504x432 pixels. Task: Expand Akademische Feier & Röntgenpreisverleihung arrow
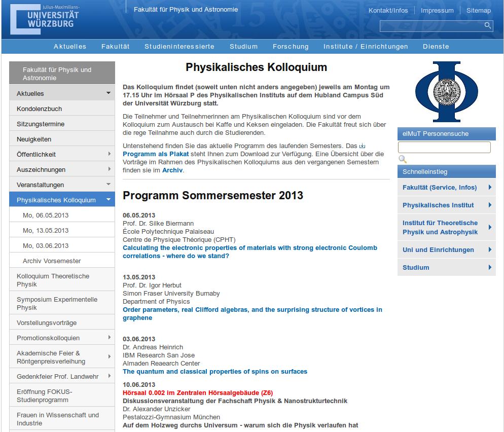(x=110, y=356)
